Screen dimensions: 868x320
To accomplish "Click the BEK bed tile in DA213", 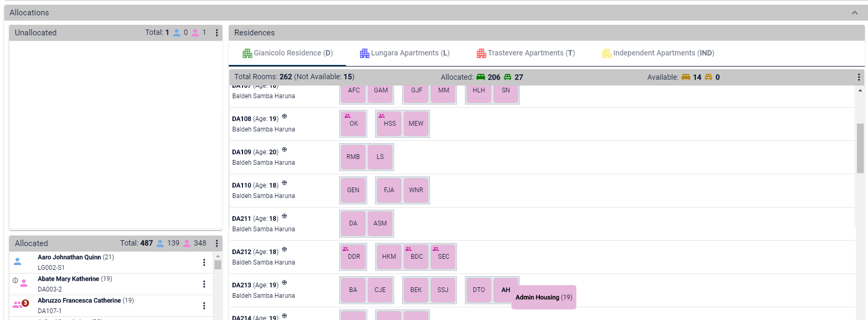I will [416, 290].
